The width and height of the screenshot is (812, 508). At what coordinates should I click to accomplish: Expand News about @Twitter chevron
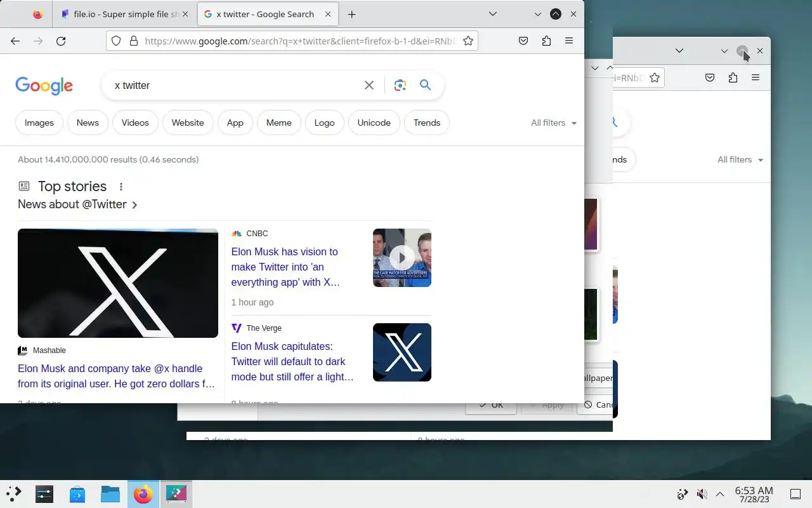[134, 204]
